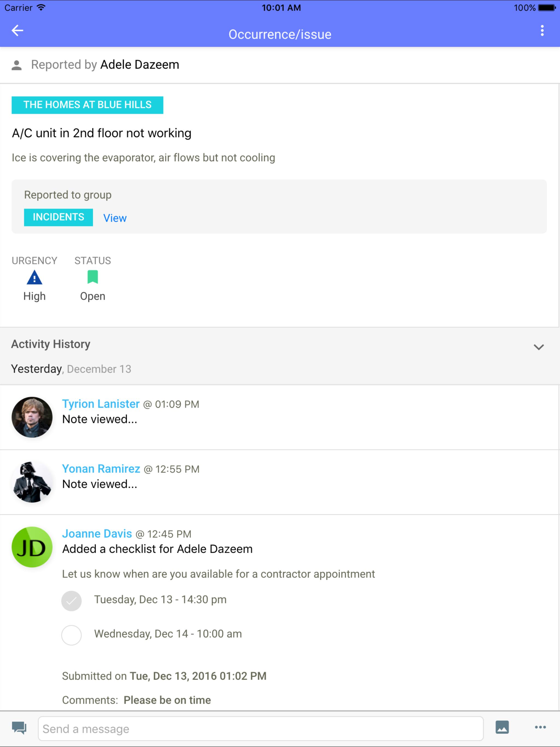The width and height of the screenshot is (560, 747).
Task: Open the INCIDENTS group tag
Action: pos(59,217)
